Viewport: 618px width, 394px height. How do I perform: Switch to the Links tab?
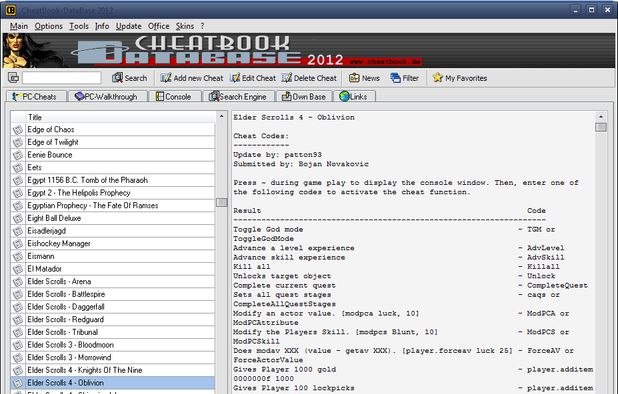[x=354, y=97]
